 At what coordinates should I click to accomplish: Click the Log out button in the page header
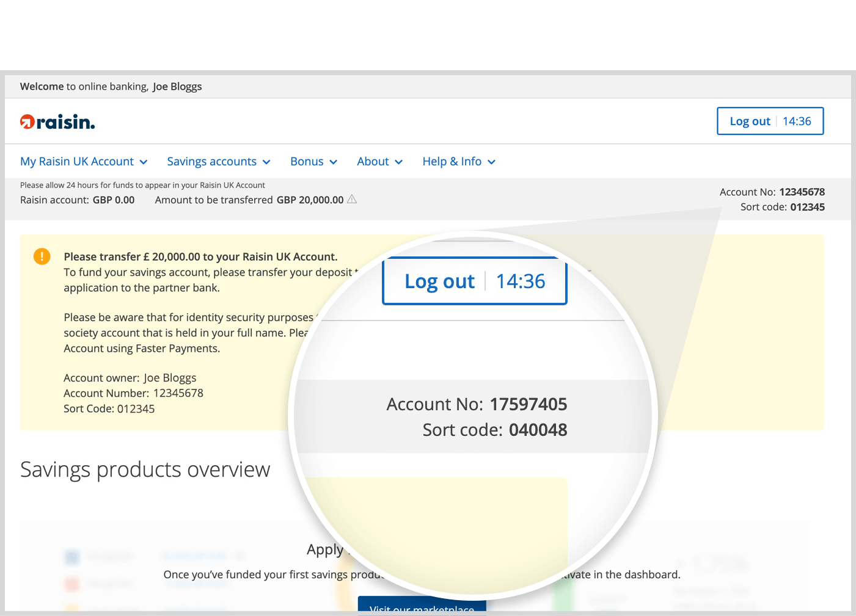(x=770, y=121)
